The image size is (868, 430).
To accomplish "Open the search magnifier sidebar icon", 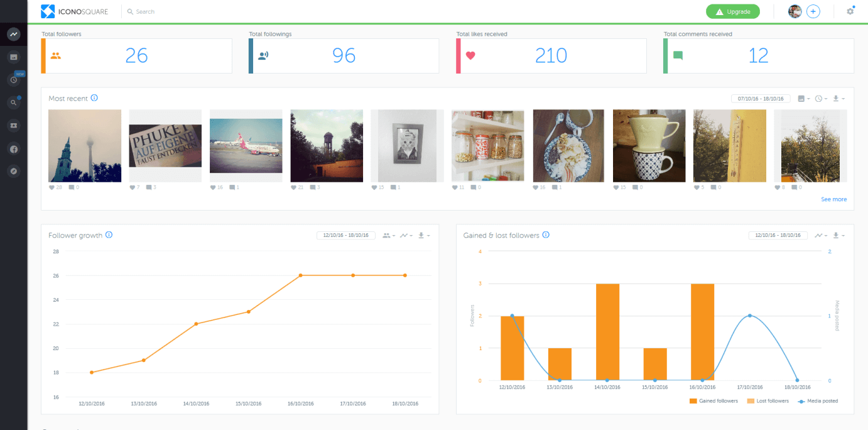I will tap(13, 102).
